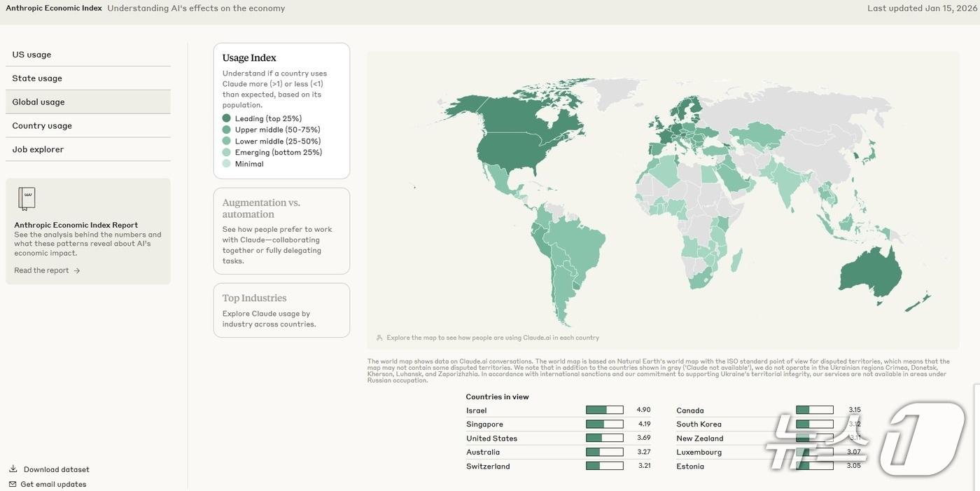980x491 pixels.
Task: Expand the Augmentation vs. automation card
Action: 281,230
